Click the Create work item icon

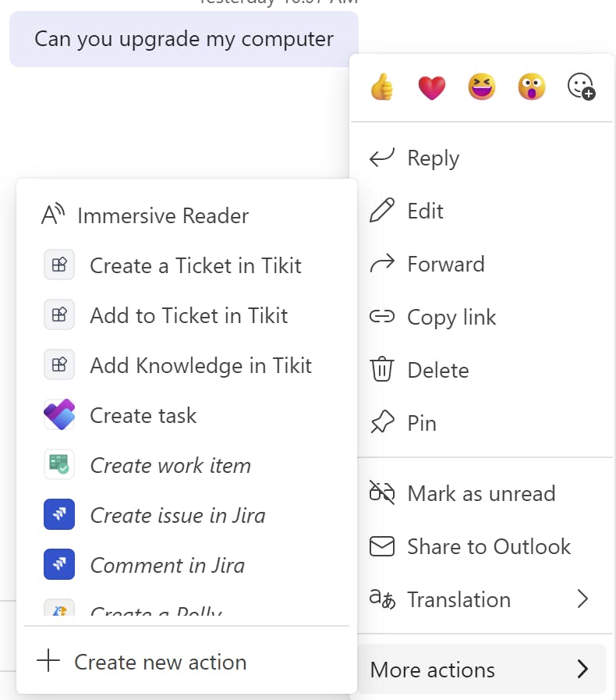[59, 465]
